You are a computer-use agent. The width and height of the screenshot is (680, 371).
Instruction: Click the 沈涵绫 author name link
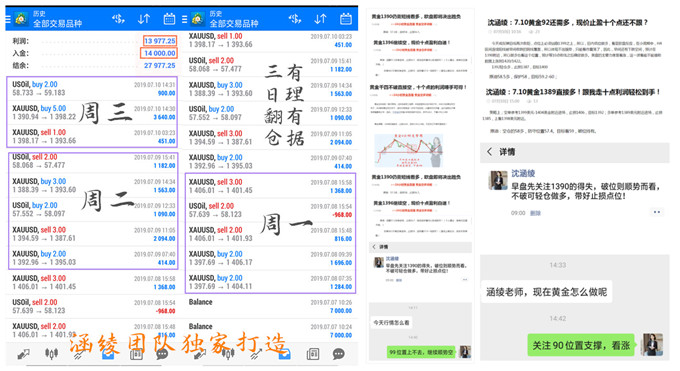coord(523,173)
